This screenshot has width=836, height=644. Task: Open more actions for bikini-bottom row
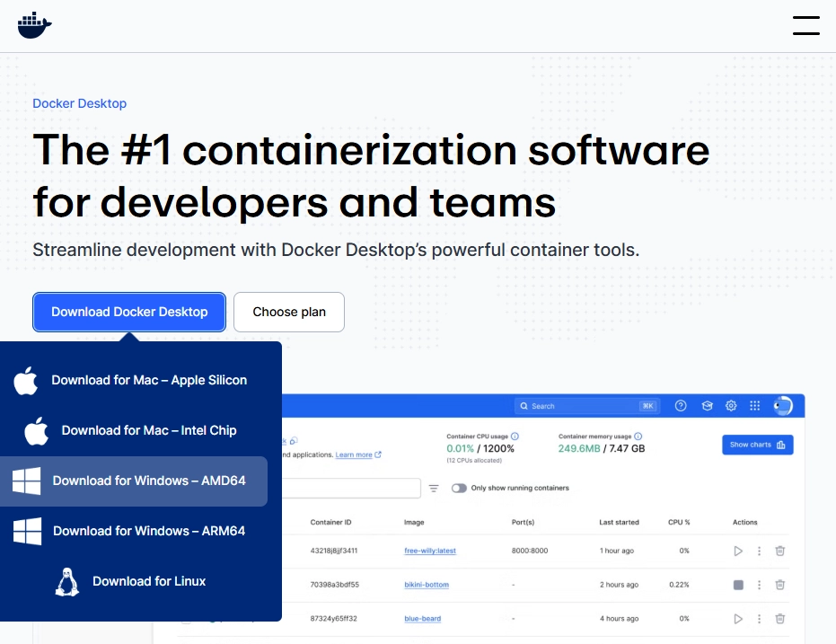tap(760, 585)
